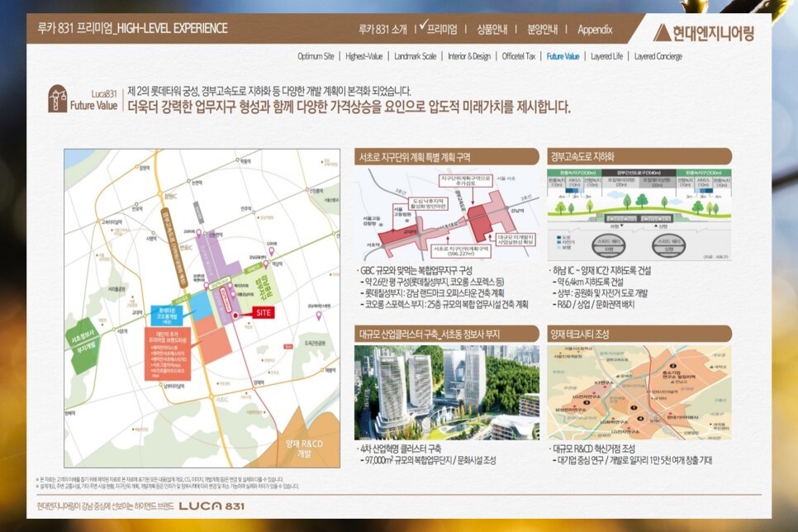Open the Appendix menu item
The image size is (798, 532).
tap(595, 30)
